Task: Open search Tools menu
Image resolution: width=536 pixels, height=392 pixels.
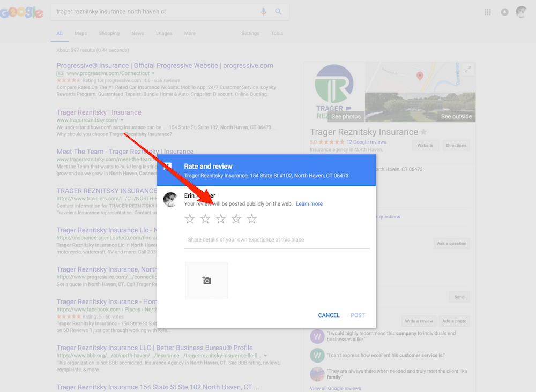Action: pos(277,33)
